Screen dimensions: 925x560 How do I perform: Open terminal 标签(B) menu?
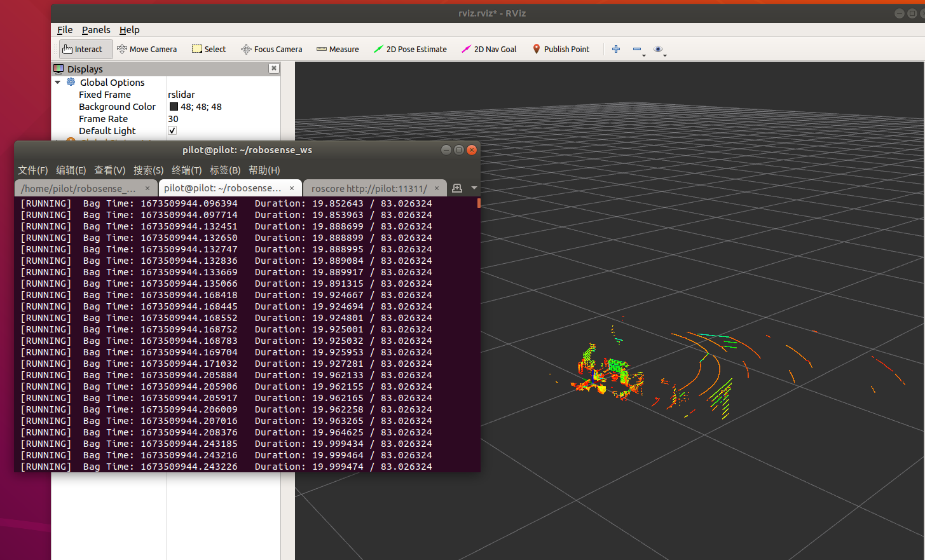(225, 170)
